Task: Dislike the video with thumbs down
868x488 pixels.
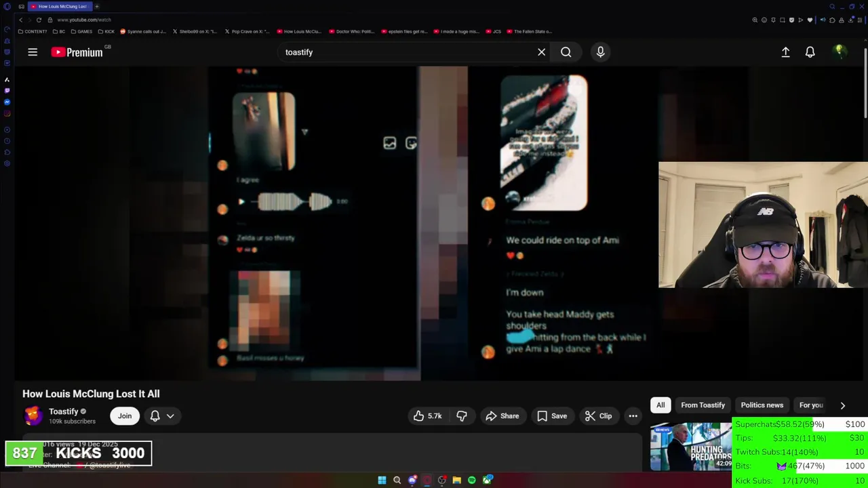Action: coord(462,416)
